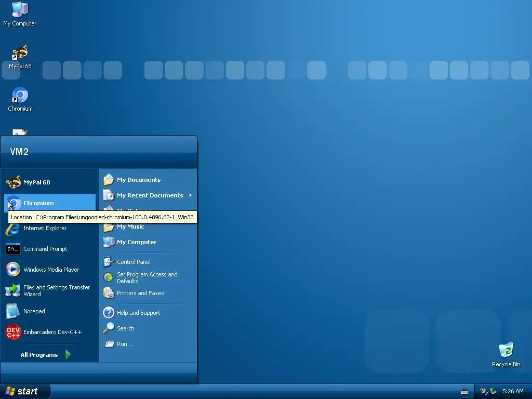The width and height of the screenshot is (532, 399).
Task: Click the Run icon
Action: pos(109,344)
